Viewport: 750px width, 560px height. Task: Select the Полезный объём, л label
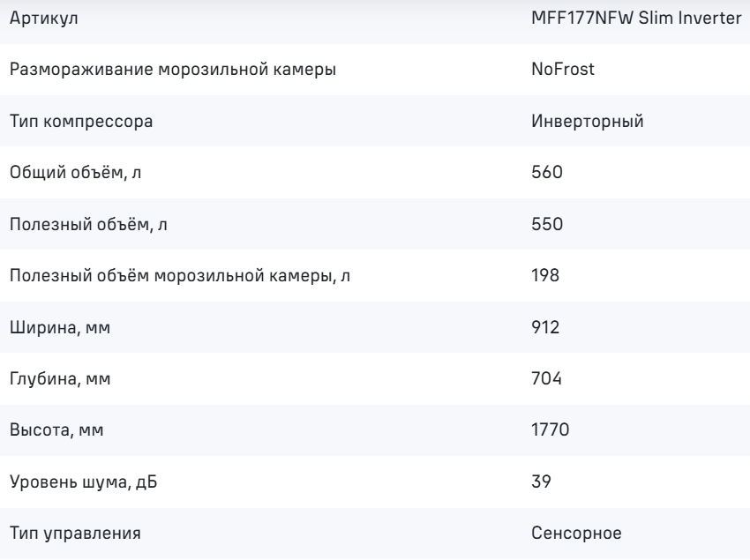point(88,224)
